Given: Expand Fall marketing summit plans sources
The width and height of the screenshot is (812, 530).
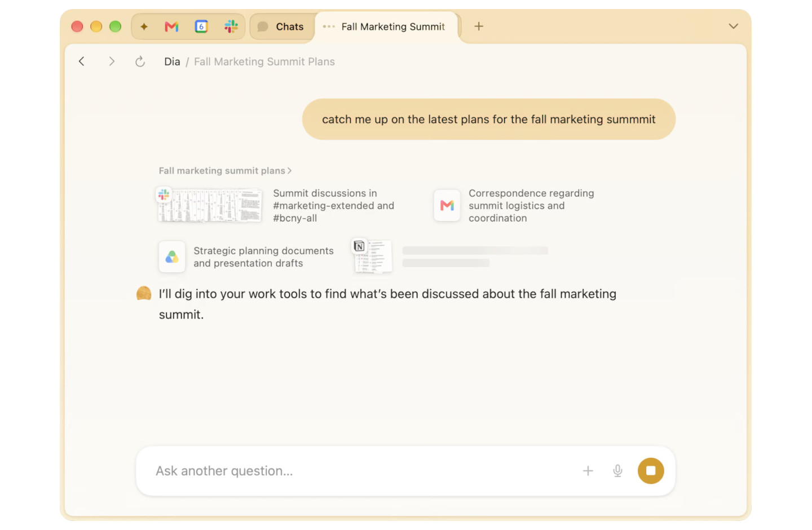Looking at the screenshot, I should [225, 171].
